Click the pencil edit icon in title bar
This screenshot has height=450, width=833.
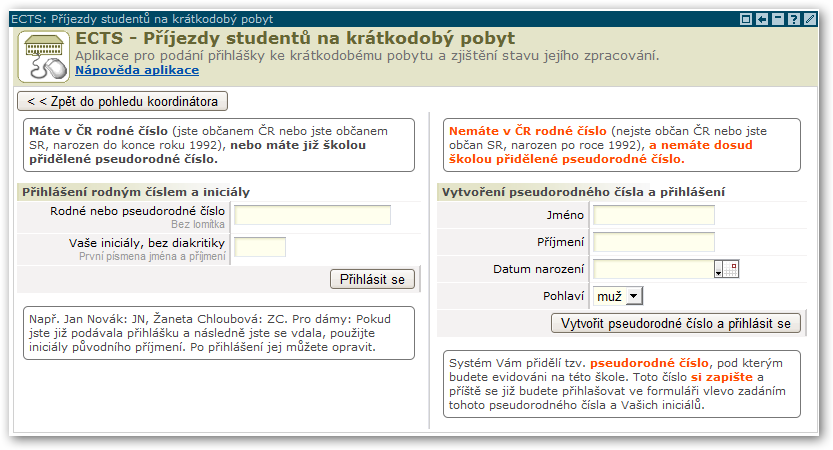click(810, 19)
